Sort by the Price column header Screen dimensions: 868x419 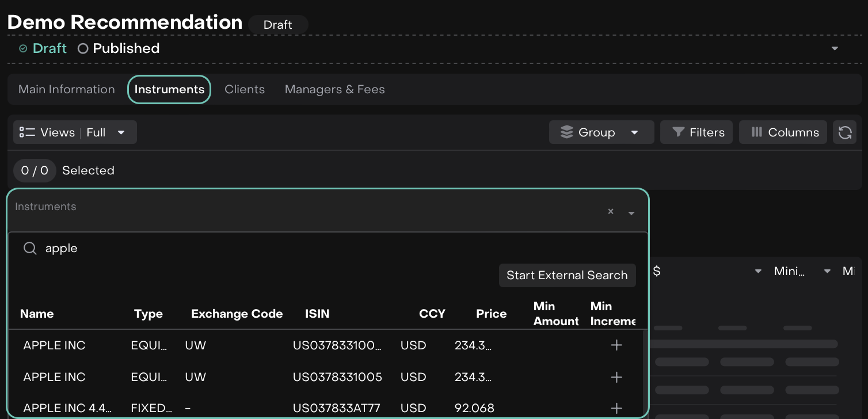point(491,314)
